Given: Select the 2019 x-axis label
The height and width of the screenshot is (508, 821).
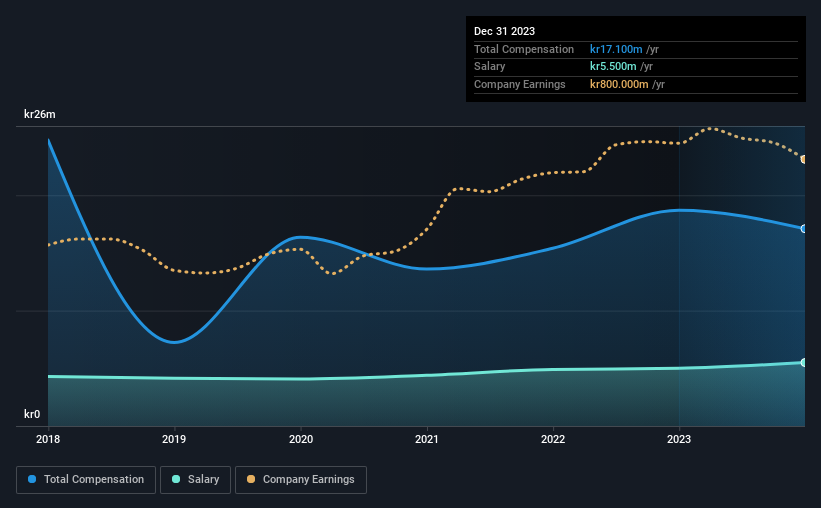Looking at the screenshot, I should [174, 439].
